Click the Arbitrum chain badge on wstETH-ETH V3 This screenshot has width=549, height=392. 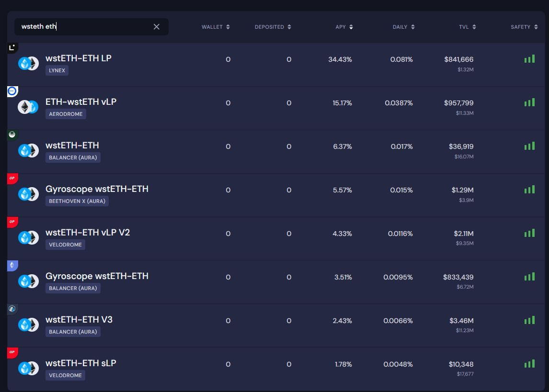point(12,309)
